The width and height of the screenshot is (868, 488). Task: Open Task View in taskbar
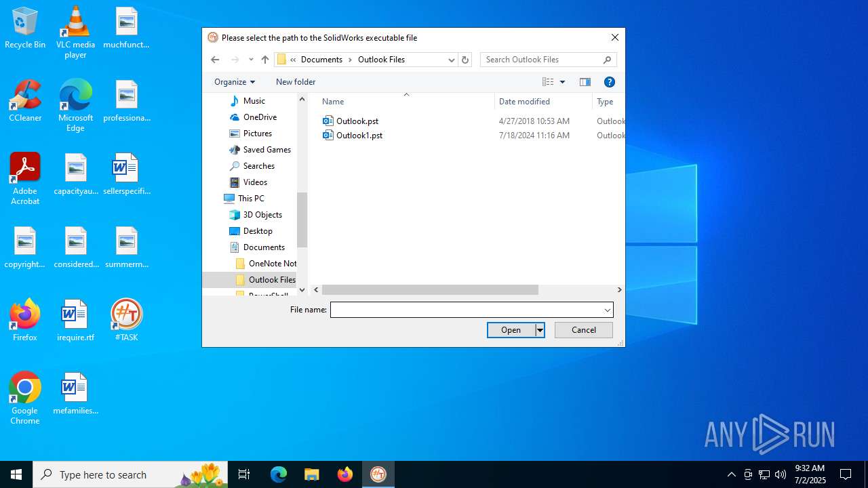244,474
